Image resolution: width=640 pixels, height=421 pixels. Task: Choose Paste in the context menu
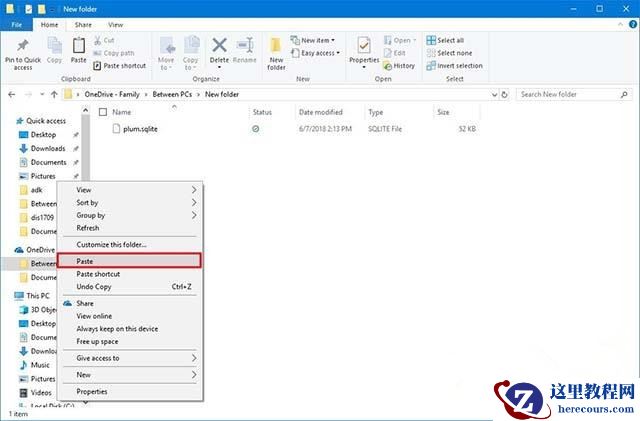click(130, 261)
